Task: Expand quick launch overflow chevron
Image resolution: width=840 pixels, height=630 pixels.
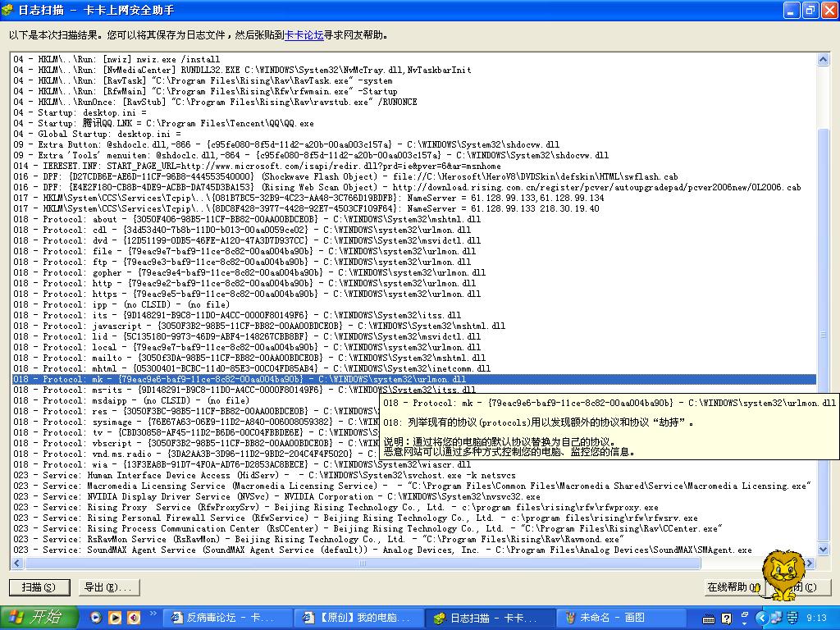Action: point(153,614)
